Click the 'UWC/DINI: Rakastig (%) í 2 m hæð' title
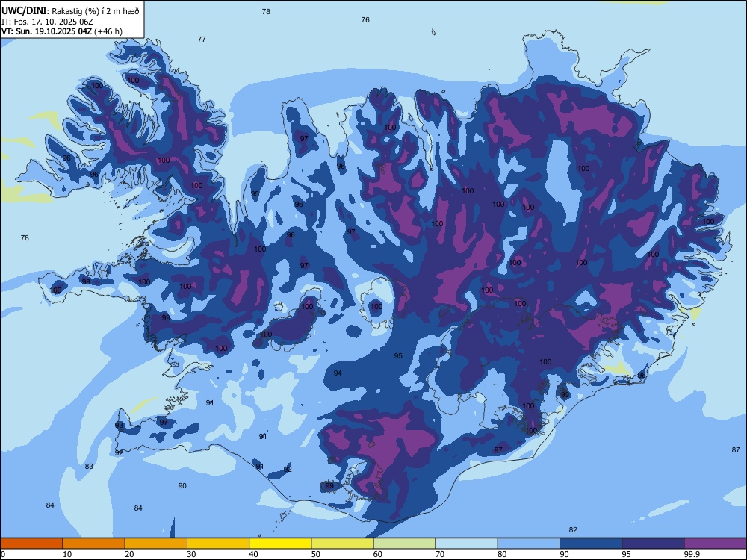 pyautogui.click(x=70, y=11)
